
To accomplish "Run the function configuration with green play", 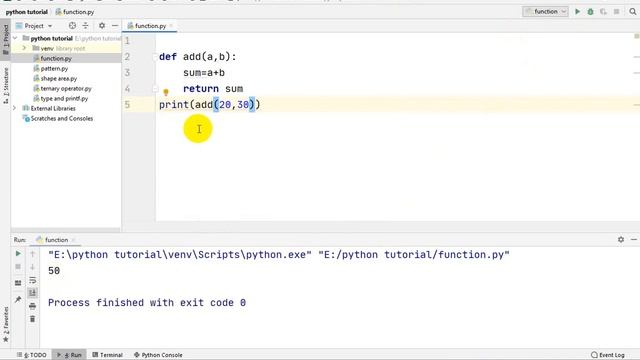I will pyautogui.click(x=577, y=12).
